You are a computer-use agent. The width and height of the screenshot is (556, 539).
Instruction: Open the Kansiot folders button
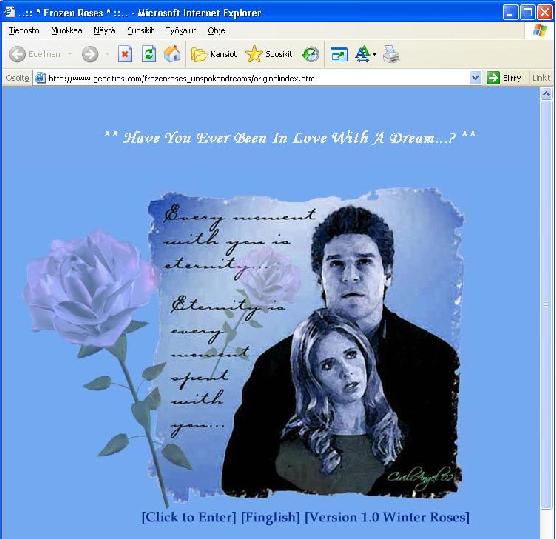[214, 54]
